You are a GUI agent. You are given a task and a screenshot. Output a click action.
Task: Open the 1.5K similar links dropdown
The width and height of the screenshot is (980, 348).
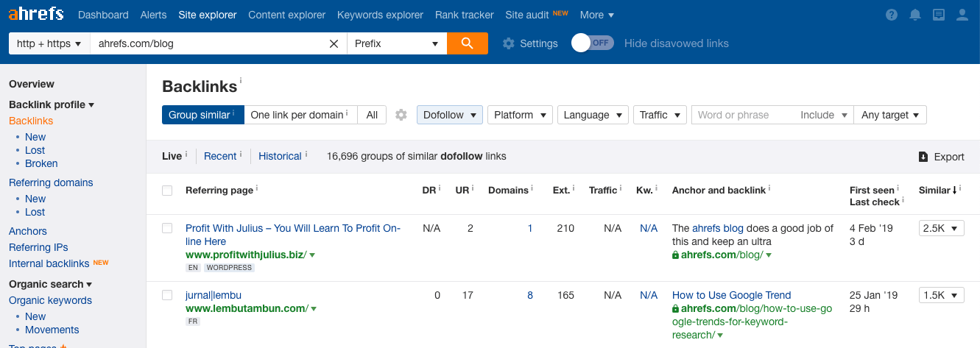click(x=941, y=296)
